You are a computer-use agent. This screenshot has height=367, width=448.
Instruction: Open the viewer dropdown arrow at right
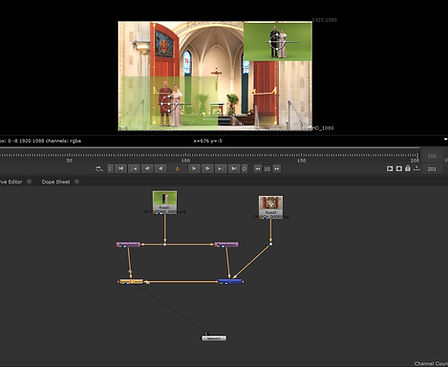445,140
